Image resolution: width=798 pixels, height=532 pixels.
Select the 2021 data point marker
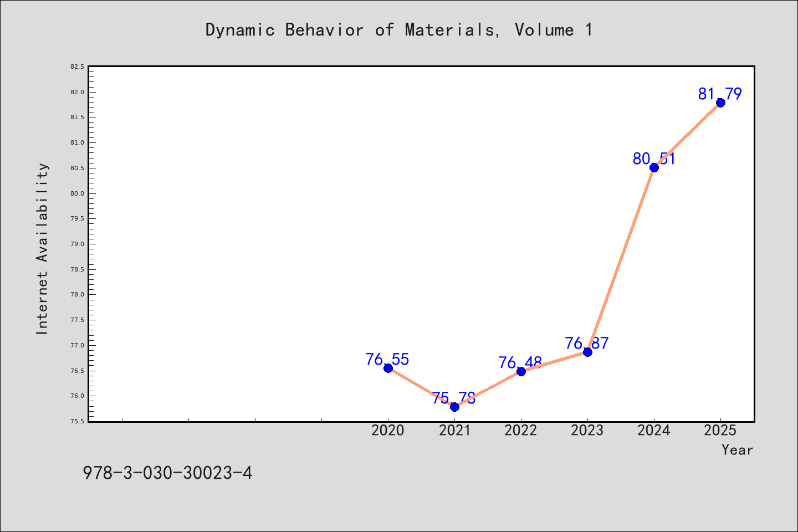pyautogui.click(x=454, y=407)
